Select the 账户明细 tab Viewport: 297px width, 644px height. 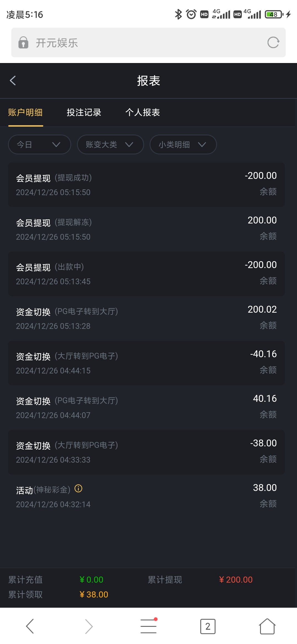pos(25,113)
